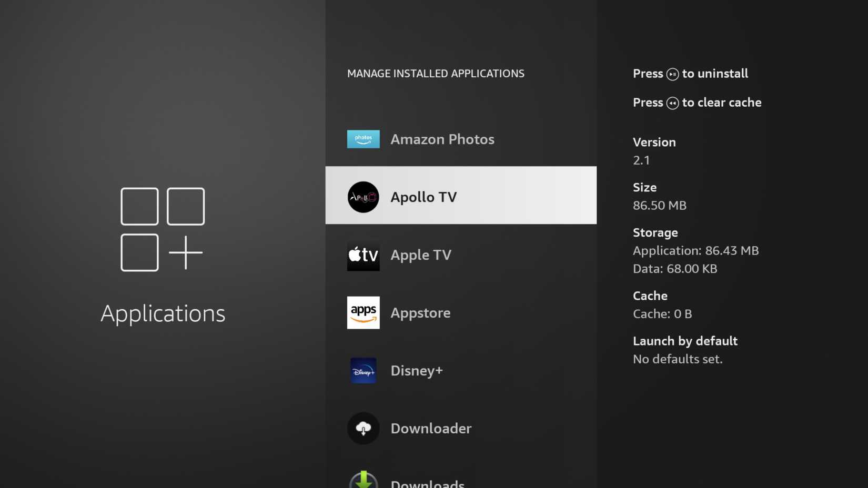Screen dimensions: 868x488
Task: Open the Amazon Photos list entry
Action: (442, 139)
